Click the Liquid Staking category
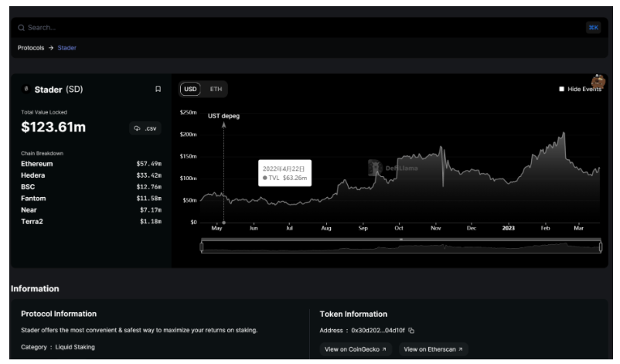 75,347
